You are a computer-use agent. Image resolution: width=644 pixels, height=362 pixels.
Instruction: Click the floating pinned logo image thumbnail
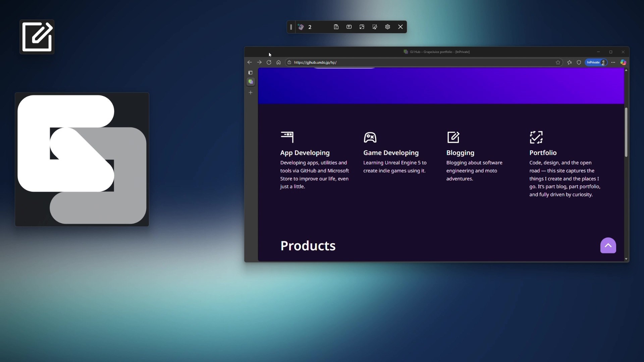click(x=82, y=160)
